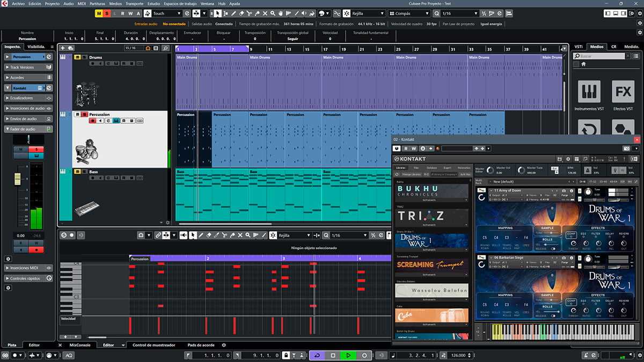644x362 pixels.
Task: Click the green Play button in transport
Action: (x=348, y=355)
